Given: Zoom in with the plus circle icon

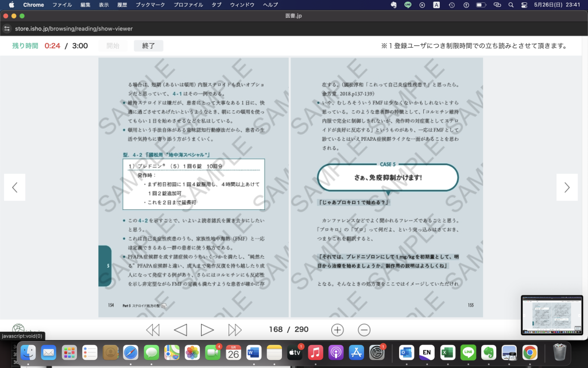Looking at the screenshot, I should pyautogui.click(x=337, y=329).
